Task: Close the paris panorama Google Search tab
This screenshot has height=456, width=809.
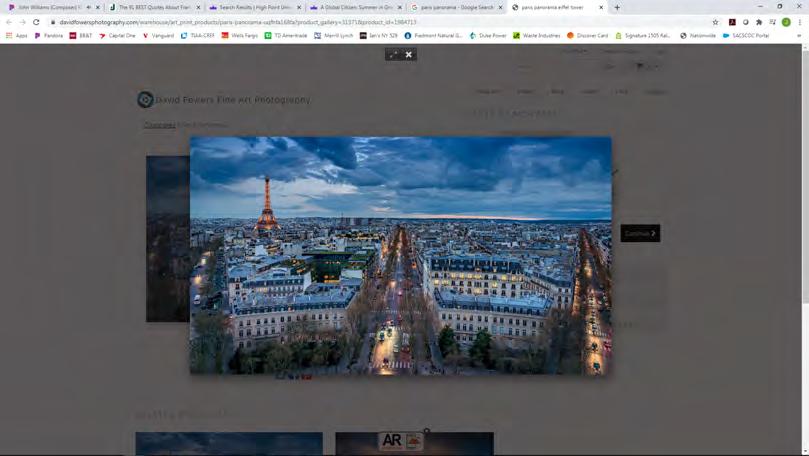Action: click(x=500, y=7)
